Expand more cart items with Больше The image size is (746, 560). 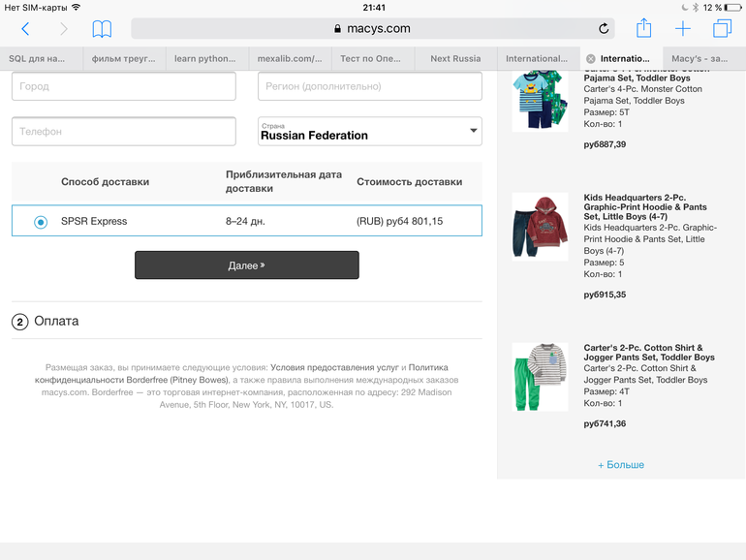pos(621,465)
